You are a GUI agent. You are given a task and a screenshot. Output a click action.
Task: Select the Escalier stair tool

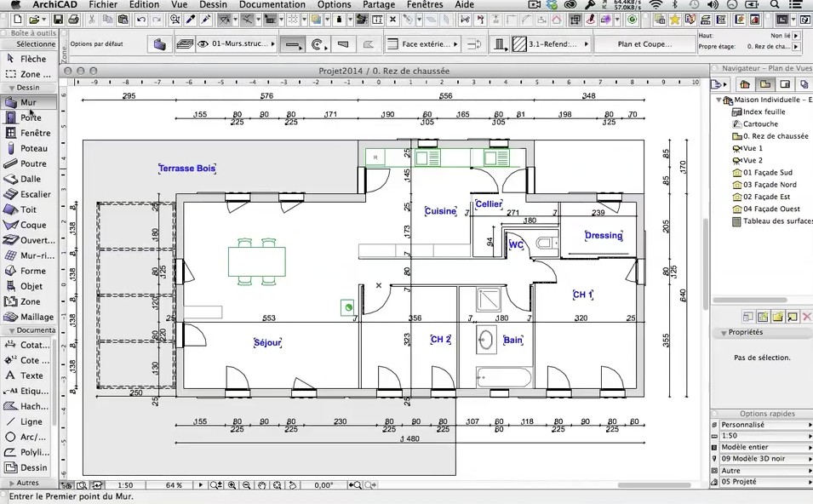tap(28, 194)
